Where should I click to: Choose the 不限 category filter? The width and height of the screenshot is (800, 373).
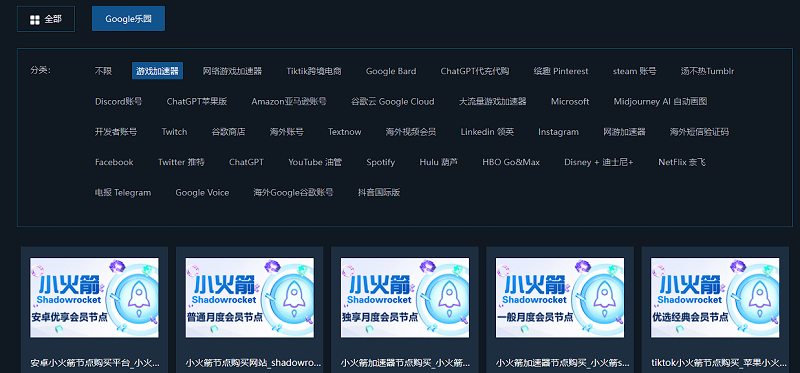103,71
